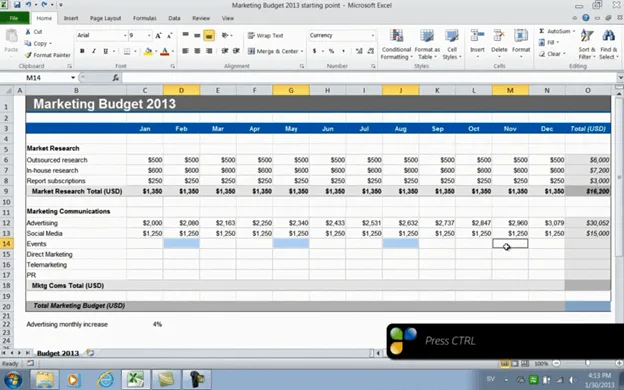Toggle Top Align vertical alignment
The width and height of the screenshot is (624, 390).
coord(185,35)
